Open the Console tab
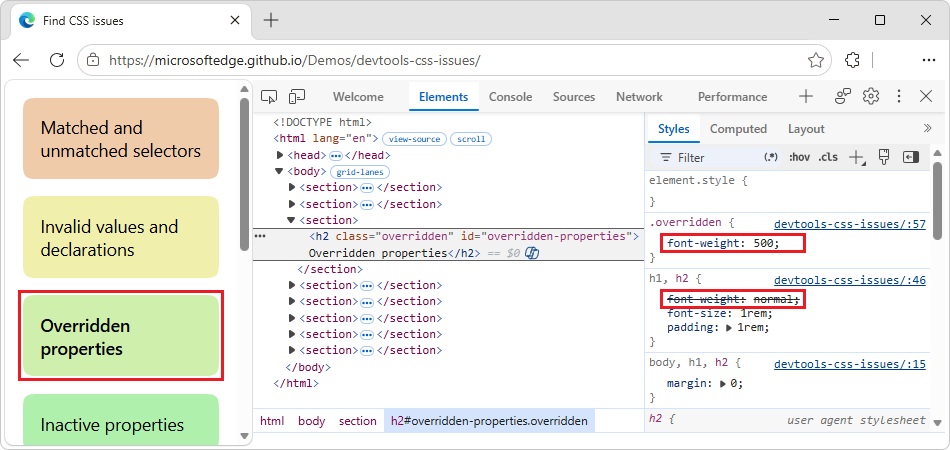 tap(510, 97)
